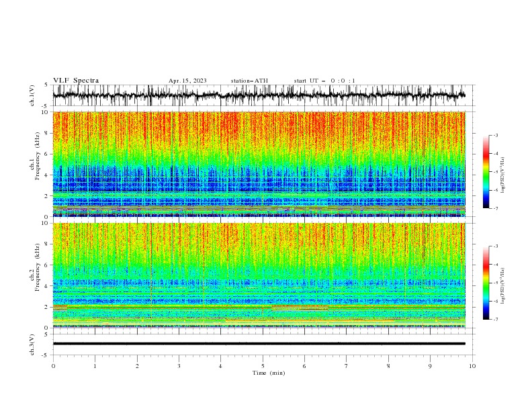Click time axis tick label "4"

point(220,366)
